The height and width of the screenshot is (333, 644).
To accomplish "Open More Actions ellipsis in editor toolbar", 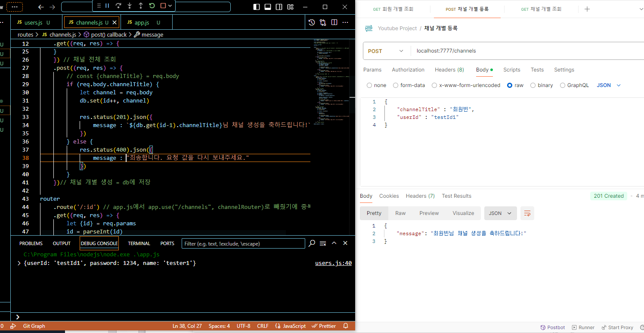I will (x=346, y=22).
